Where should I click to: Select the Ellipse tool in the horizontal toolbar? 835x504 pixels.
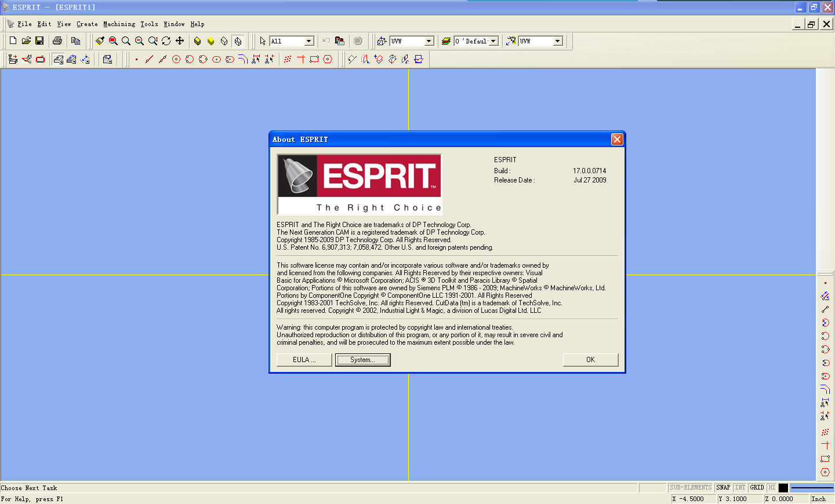coord(216,59)
